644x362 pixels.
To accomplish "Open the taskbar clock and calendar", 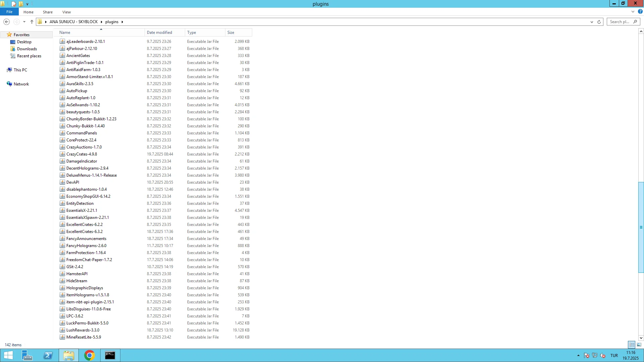I will pos(631,355).
